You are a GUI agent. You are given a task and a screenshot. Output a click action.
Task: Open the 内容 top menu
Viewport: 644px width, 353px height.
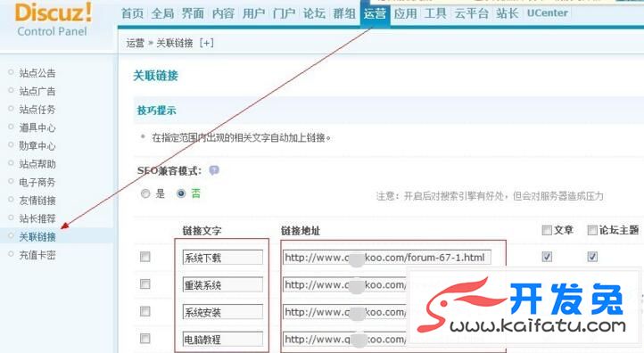pos(223,13)
